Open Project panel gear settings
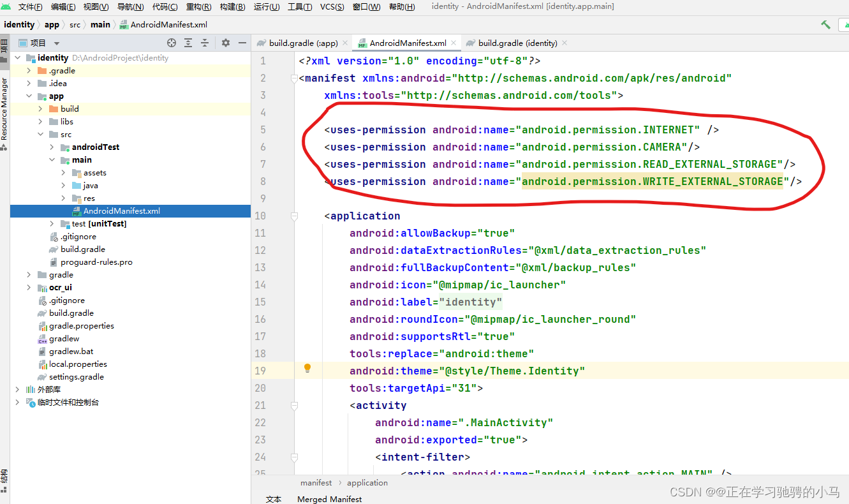849x504 pixels. [226, 43]
